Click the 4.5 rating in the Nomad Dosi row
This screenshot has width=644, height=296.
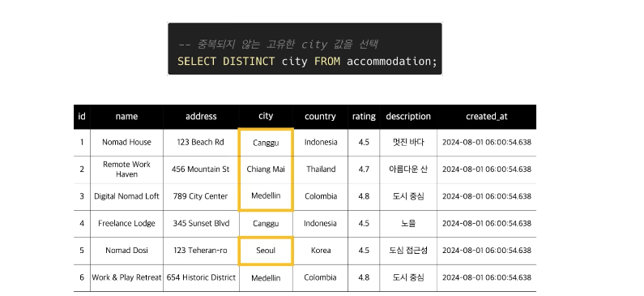364,251
